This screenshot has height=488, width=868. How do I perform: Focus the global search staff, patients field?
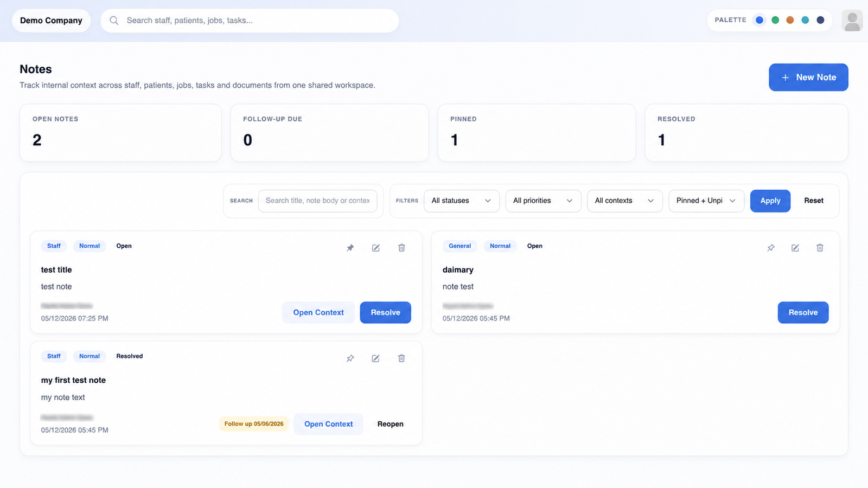(250, 21)
